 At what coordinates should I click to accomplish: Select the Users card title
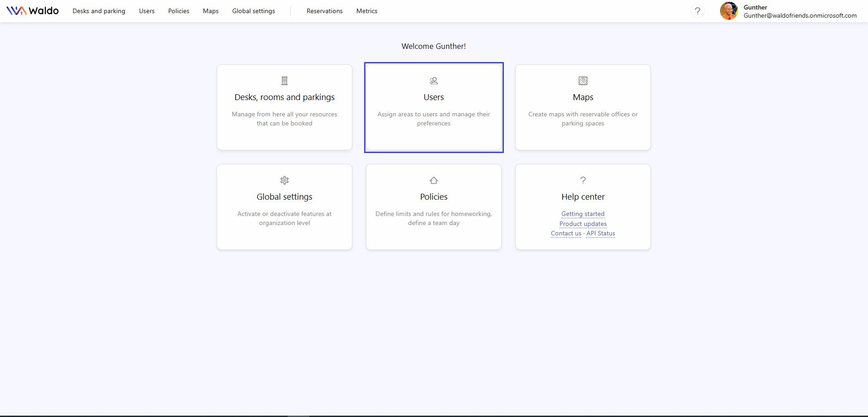[434, 97]
